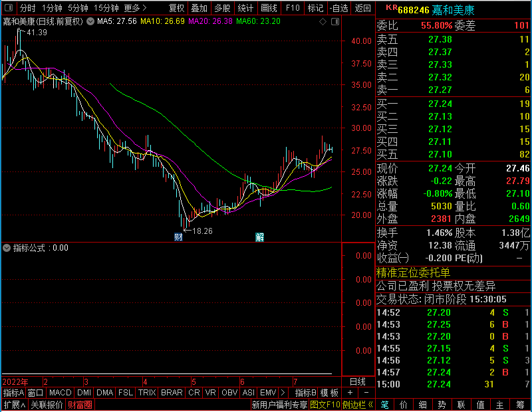The width and height of the screenshot is (532, 412).
Task: Open 关联报价 related quotes
Action: click(47, 405)
